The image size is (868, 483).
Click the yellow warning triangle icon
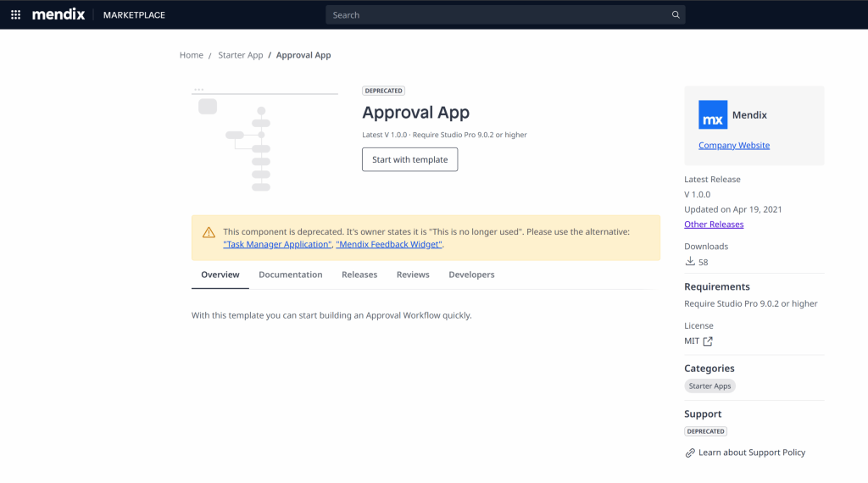point(209,232)
